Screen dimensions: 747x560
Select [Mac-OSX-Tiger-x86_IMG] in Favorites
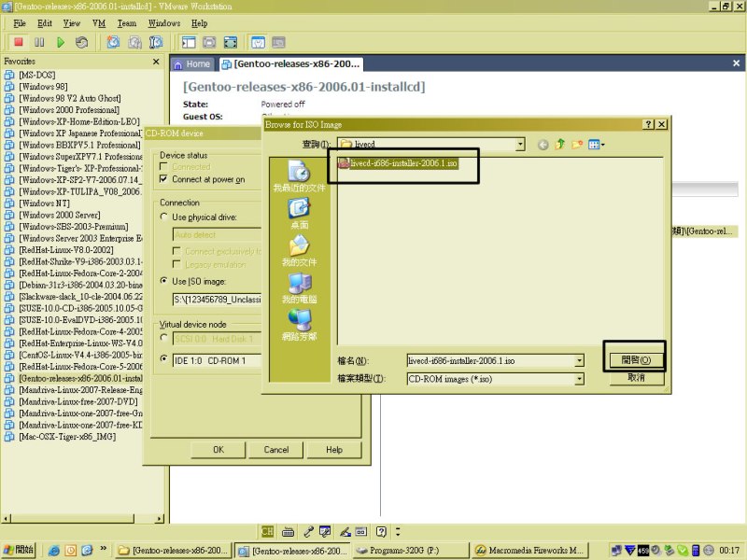tap(67, 437)
